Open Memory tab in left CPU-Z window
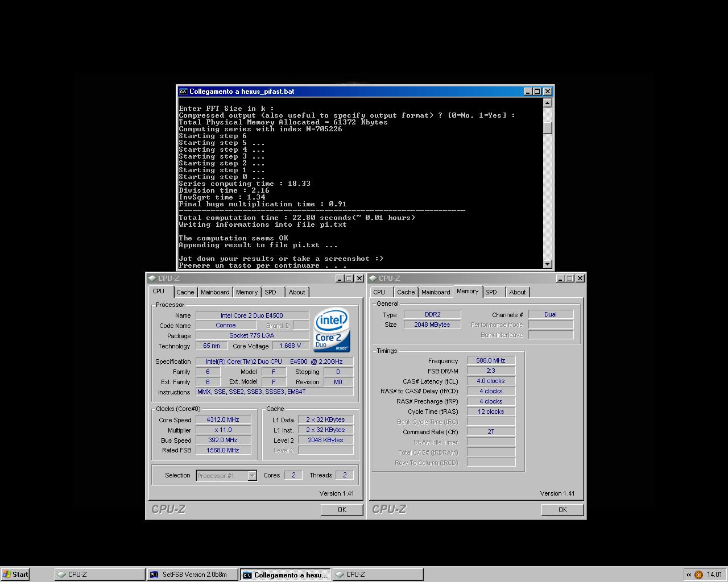 [247, 292]
